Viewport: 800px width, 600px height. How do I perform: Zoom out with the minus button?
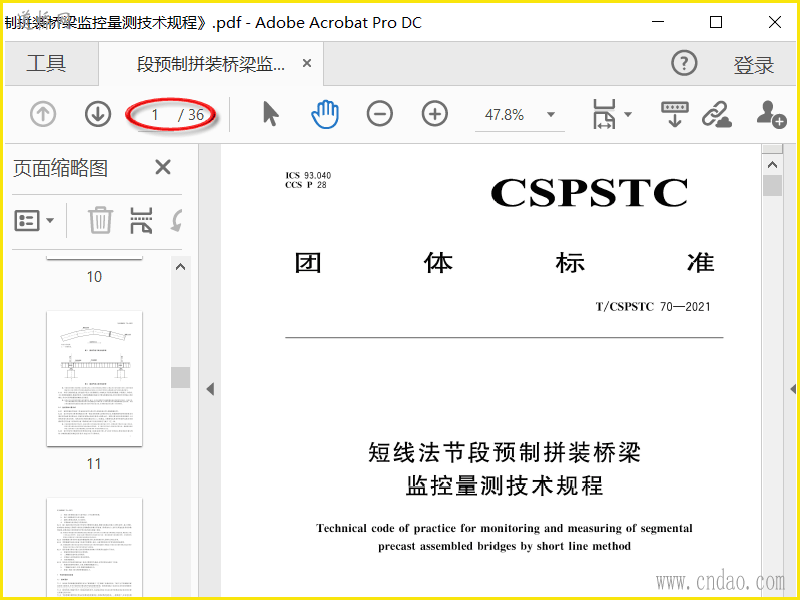coord(380,114)
